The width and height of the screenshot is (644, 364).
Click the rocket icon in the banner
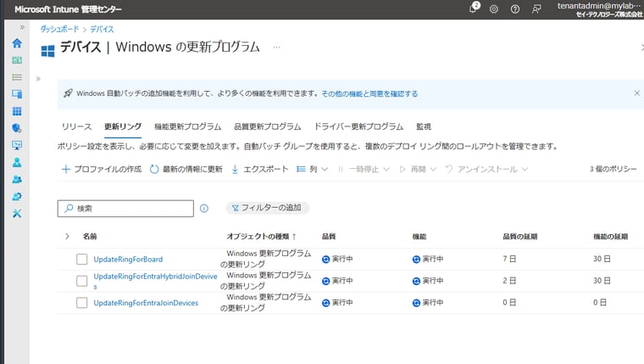[68, 93]
